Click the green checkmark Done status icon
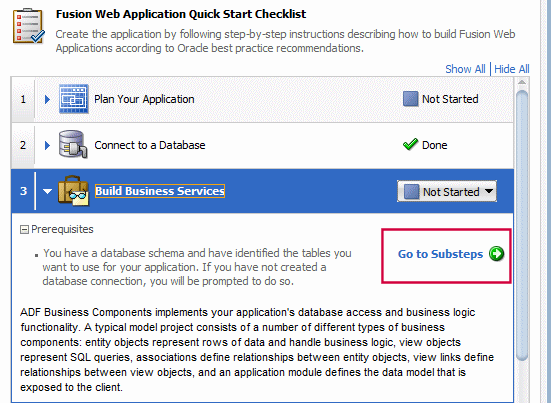Viewport: 551px width, 403px height. [x=410, y=144]
